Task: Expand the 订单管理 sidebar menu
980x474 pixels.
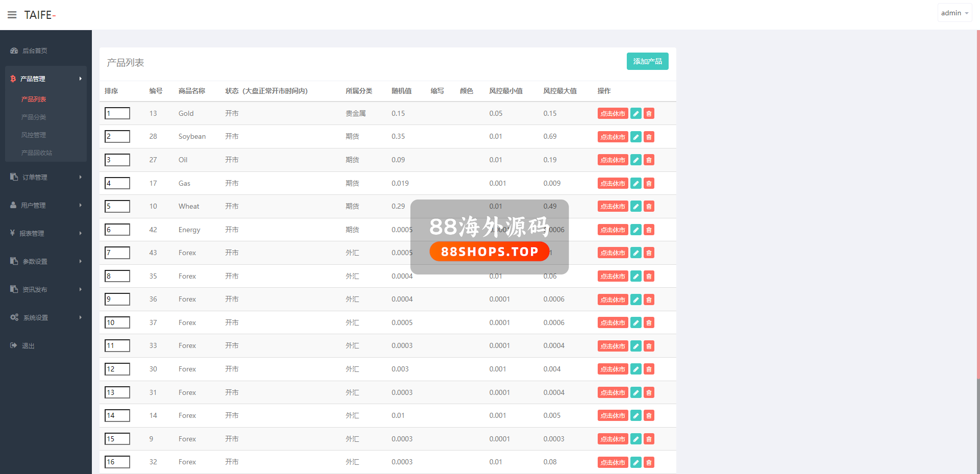Action: pyautogui.click(x=45, y=177)
